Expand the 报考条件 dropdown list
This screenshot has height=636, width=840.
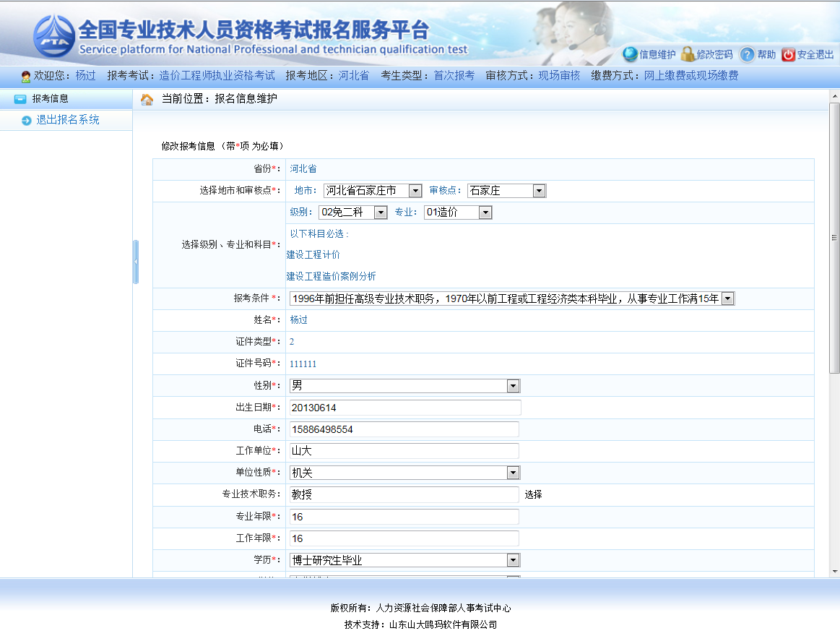coord(727,298)
